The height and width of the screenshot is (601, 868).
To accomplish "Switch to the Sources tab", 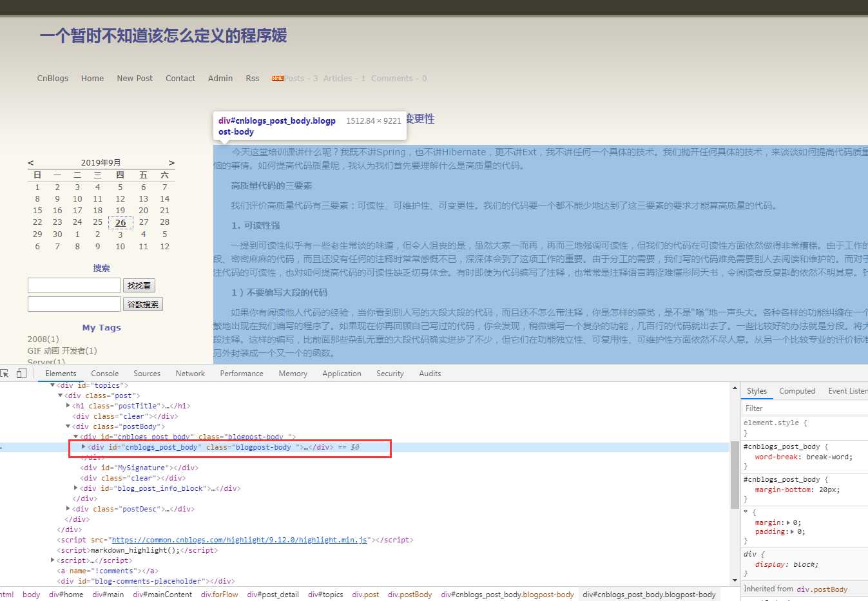I will pos(147,374).
